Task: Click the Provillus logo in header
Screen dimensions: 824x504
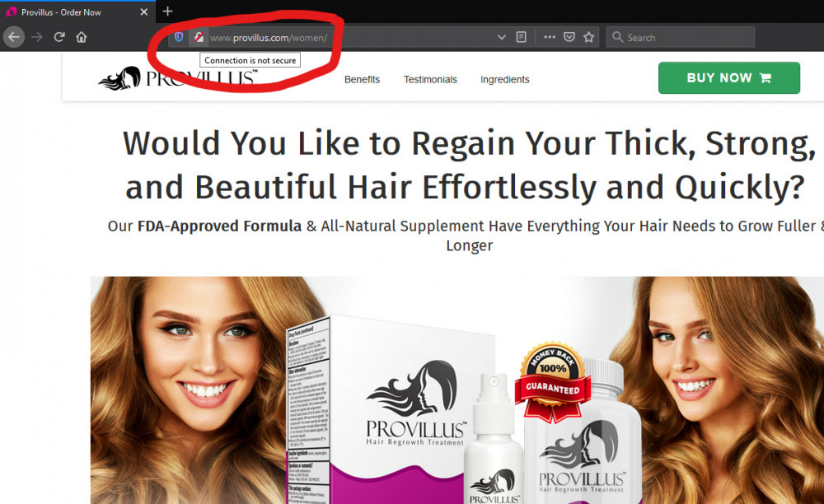Action: coord(178,79)
